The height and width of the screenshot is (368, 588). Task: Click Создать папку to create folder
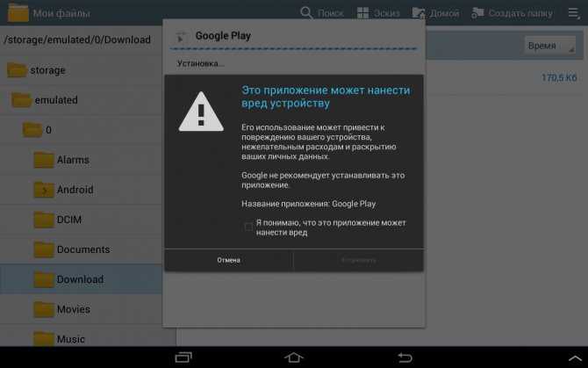click(512, 13)
